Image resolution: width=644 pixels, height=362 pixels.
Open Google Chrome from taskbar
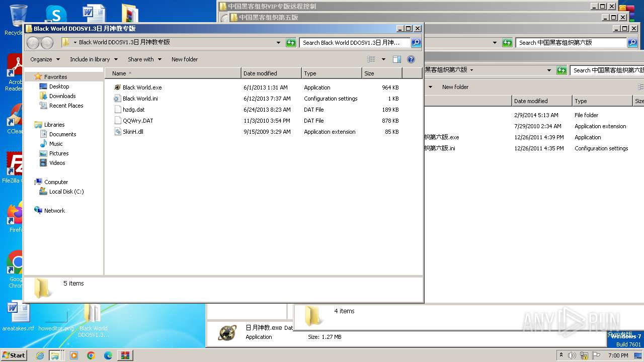pos(91,355)
